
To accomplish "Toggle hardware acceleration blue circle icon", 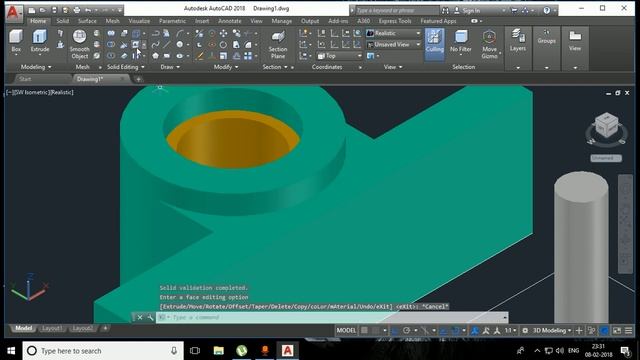I will pos(604,330).
